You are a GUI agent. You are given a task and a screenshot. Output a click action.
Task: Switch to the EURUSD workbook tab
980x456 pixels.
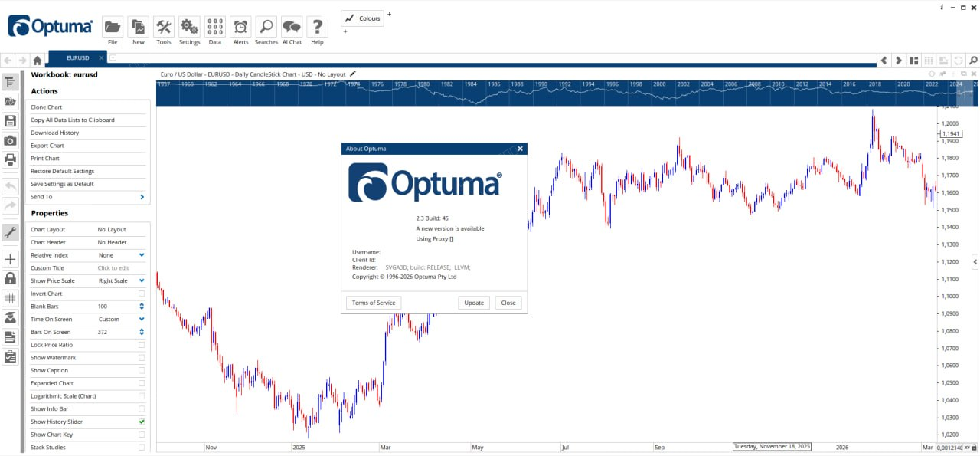click(x=77, y=58)
